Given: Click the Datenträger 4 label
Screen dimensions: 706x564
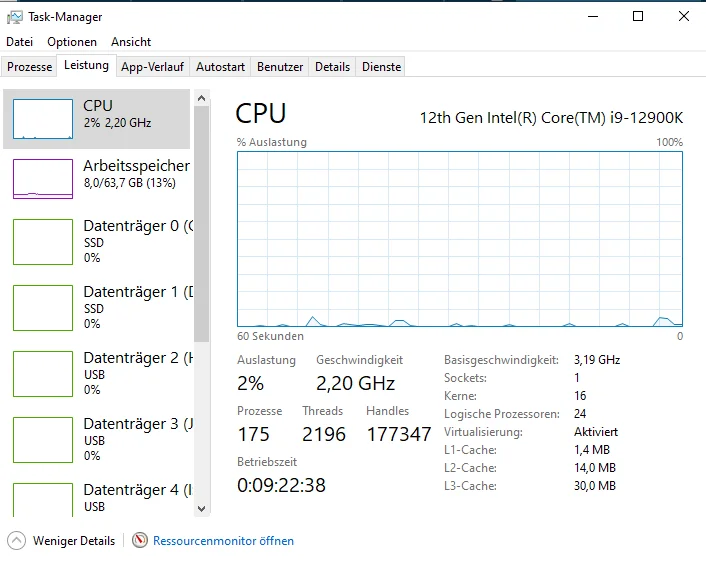Looking at the screenshot, I should pyautogui.click(x=138, y=490).
